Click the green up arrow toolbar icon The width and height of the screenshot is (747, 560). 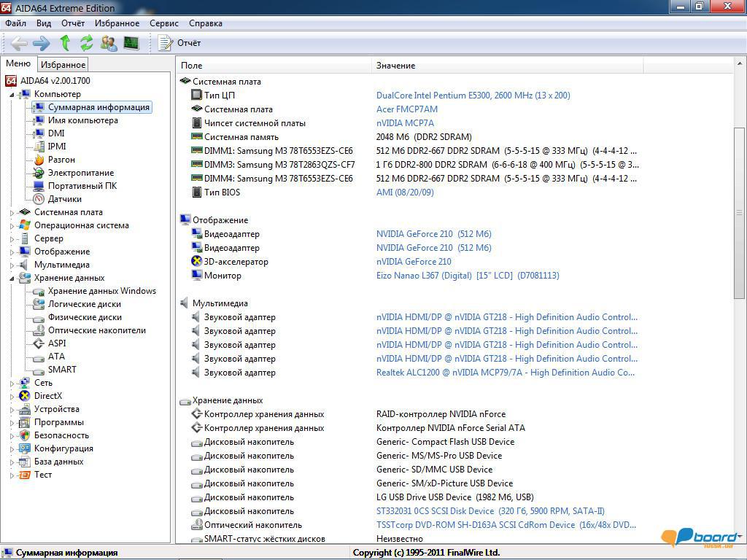click(64, 43)
